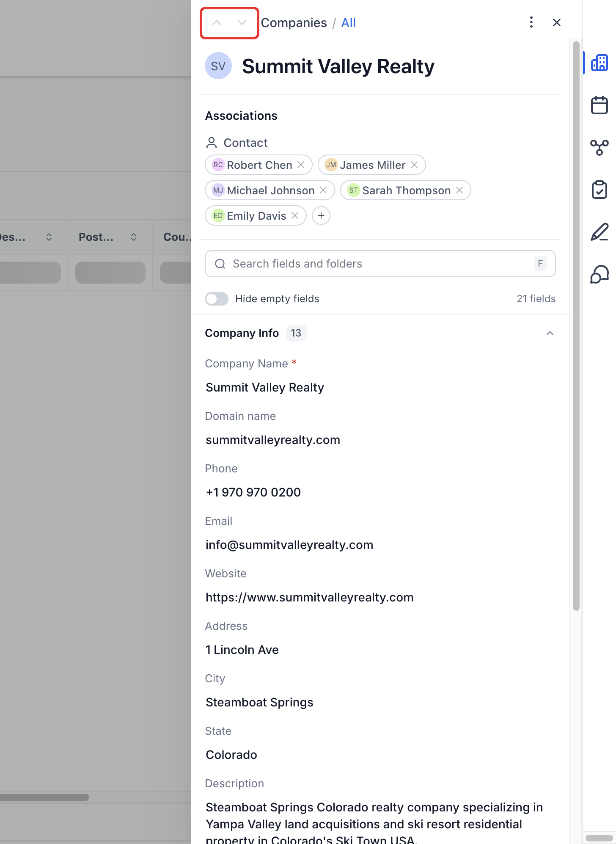Remove Robert Chen contact association

(301, 165)
